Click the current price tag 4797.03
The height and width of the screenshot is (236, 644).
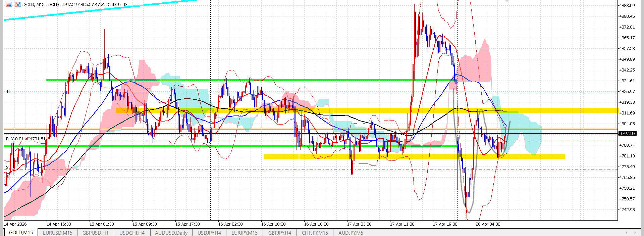tap(627, 134)
